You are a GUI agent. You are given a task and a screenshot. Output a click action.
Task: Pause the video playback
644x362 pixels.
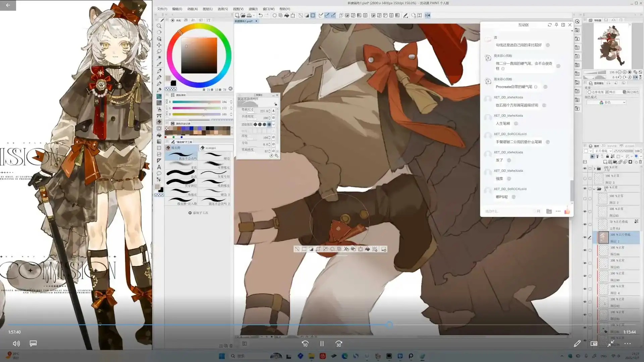coord(322,344)
